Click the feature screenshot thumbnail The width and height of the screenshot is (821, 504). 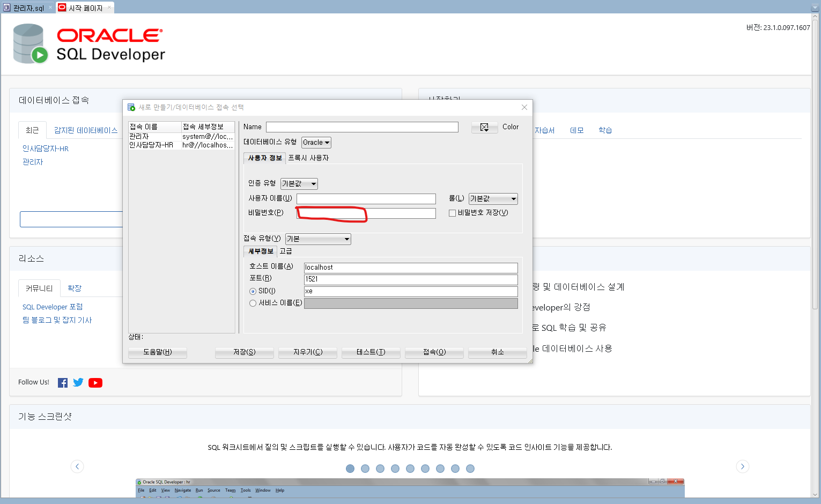click(x=410, y=488)
